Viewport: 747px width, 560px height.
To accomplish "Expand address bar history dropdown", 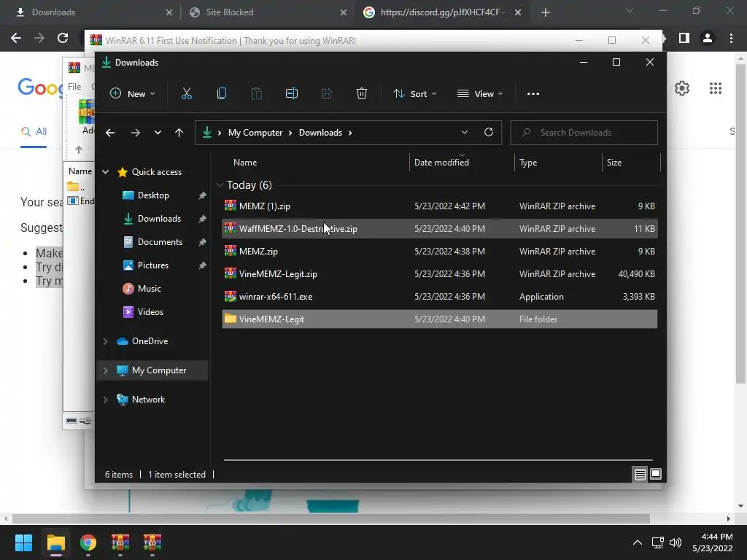I will pos(465,133).
